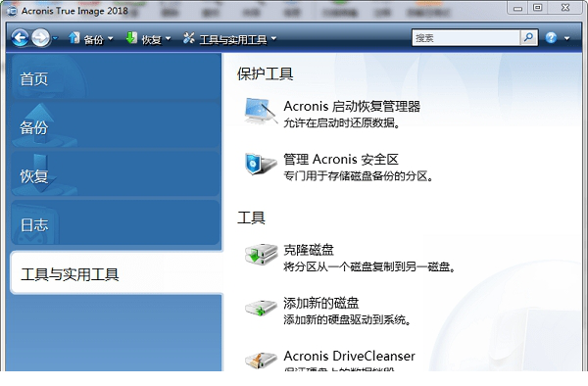Select 工具与实用工具 sidebar section
This screenshot has width=588, height=386.
[116, 272]
